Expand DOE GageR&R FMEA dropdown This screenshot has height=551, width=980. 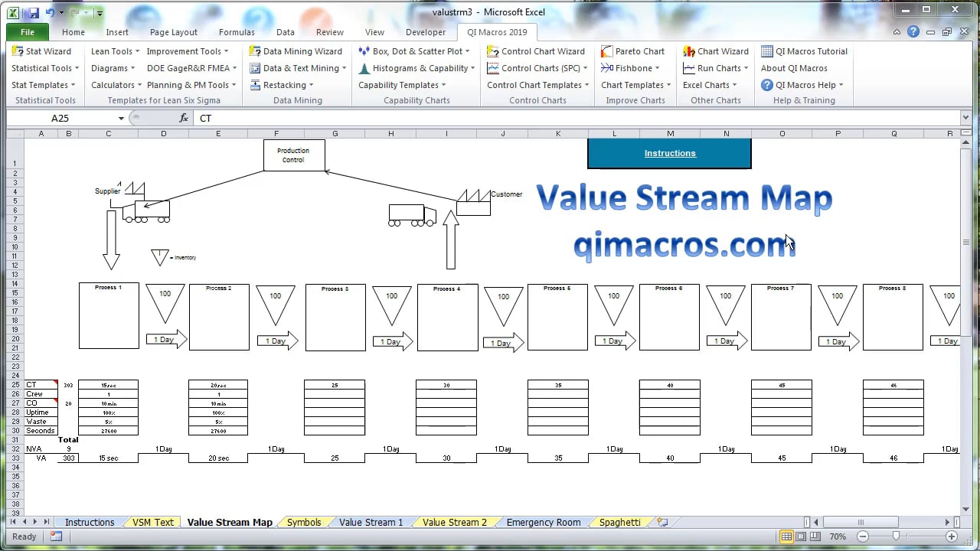click(x=191, y=68)
